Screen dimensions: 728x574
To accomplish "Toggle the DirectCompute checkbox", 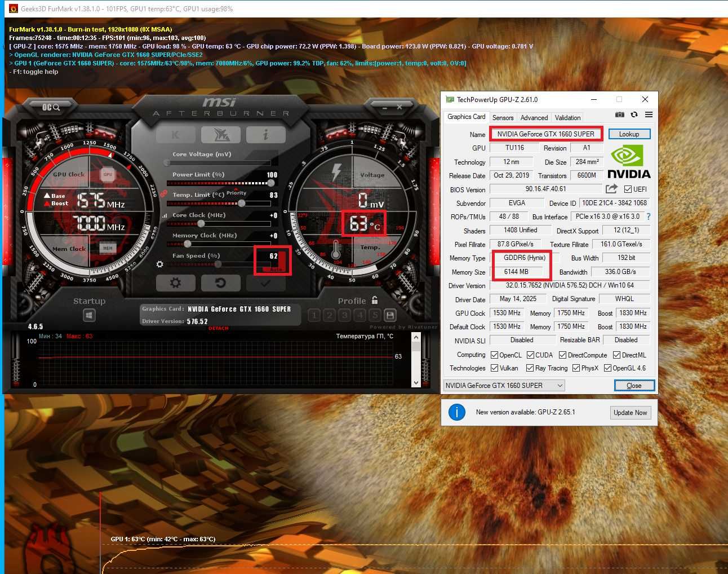I will click(x=562, y=355).
